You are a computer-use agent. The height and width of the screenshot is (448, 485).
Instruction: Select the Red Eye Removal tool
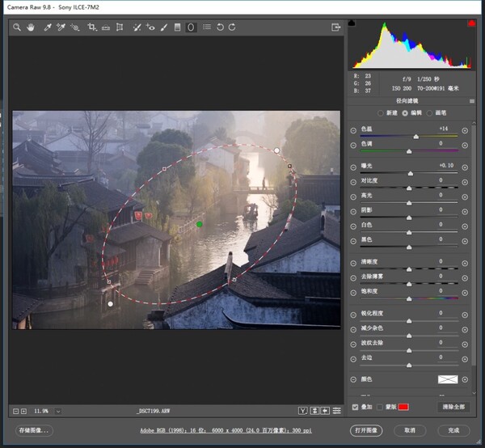(150, 27)
